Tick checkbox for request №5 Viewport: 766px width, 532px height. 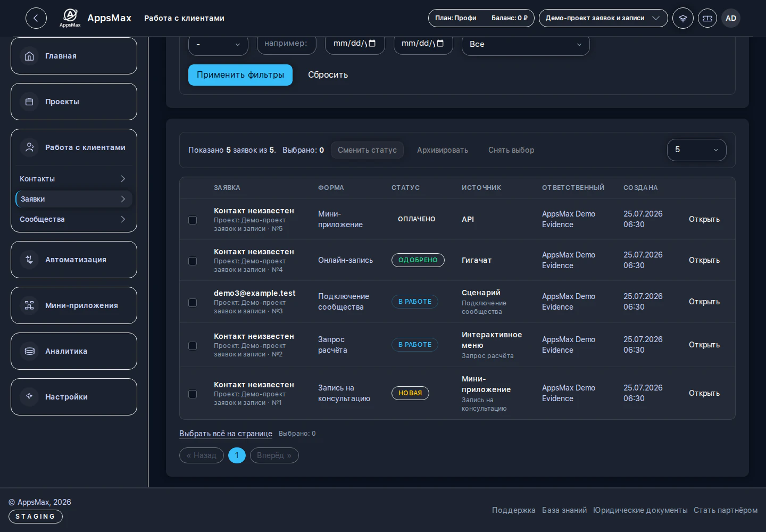coord(193,220)
